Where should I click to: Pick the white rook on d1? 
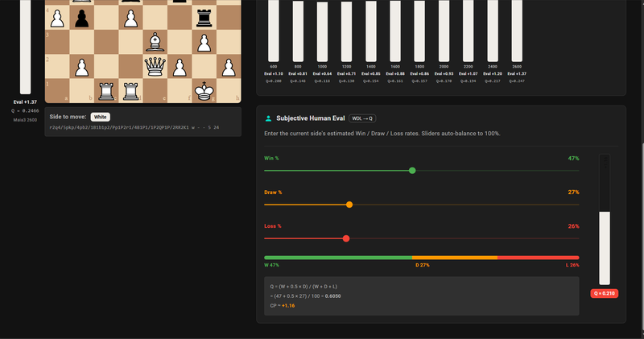[130, 90]
